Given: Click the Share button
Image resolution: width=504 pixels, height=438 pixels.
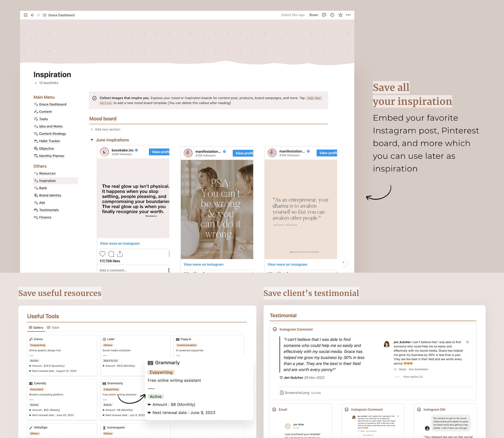Looking at the screenshot, I should click(x=313, y=15).
